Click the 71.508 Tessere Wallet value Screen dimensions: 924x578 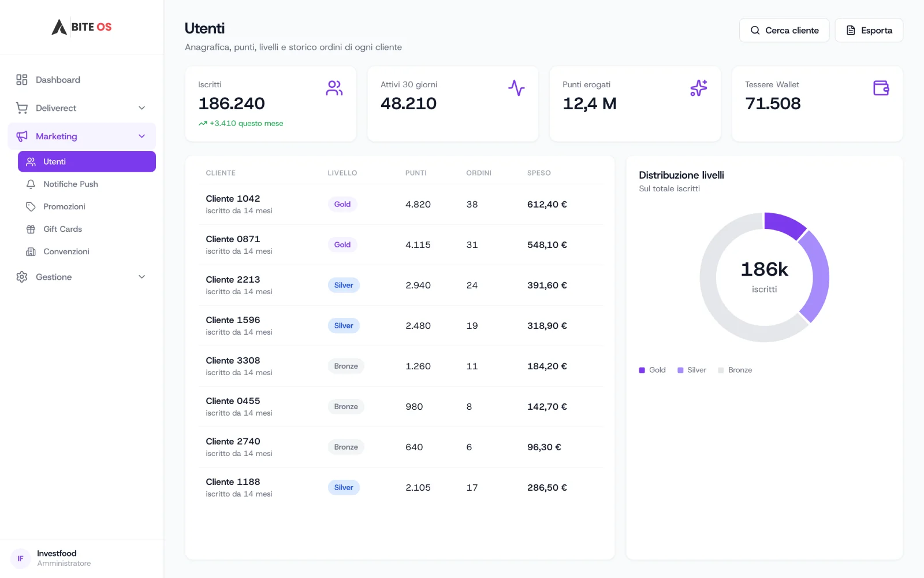click(773, 104)
